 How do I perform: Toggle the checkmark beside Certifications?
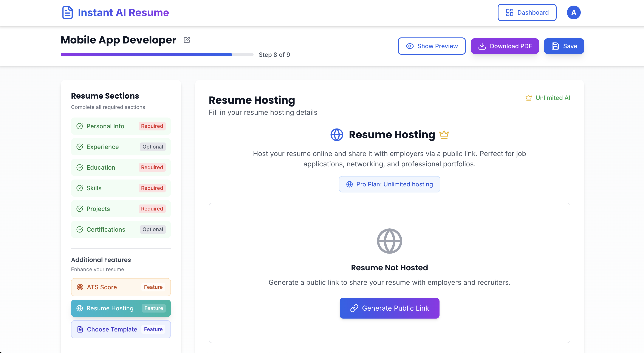(80, 229)
